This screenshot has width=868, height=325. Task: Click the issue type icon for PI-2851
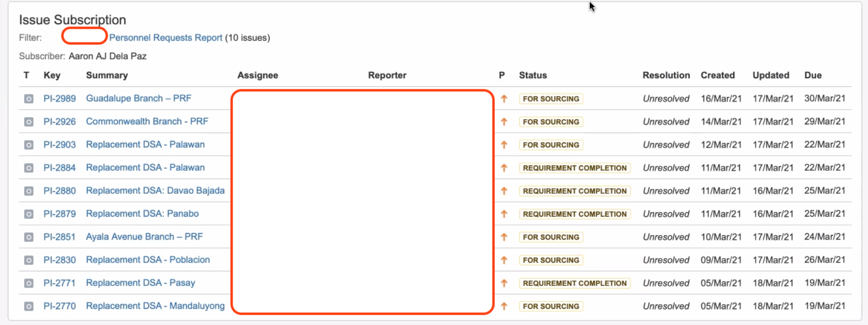[x=29, y=237]
